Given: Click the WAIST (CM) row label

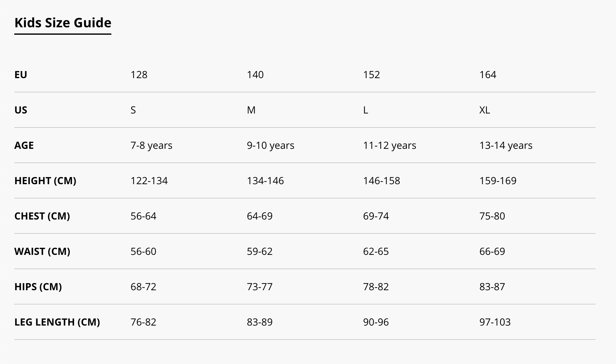Looking at the screenshot, I should (42, 251).
